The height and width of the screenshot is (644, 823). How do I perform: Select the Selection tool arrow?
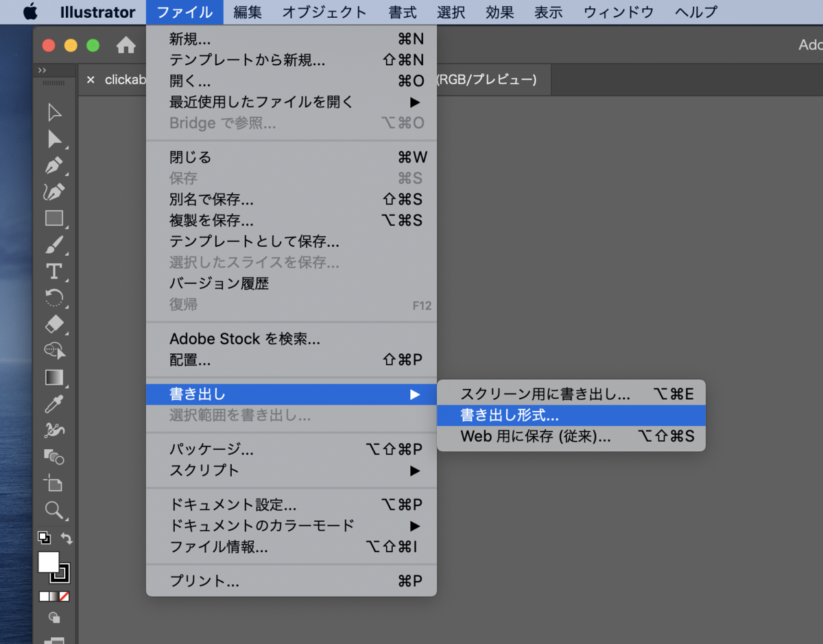(54, 112)
